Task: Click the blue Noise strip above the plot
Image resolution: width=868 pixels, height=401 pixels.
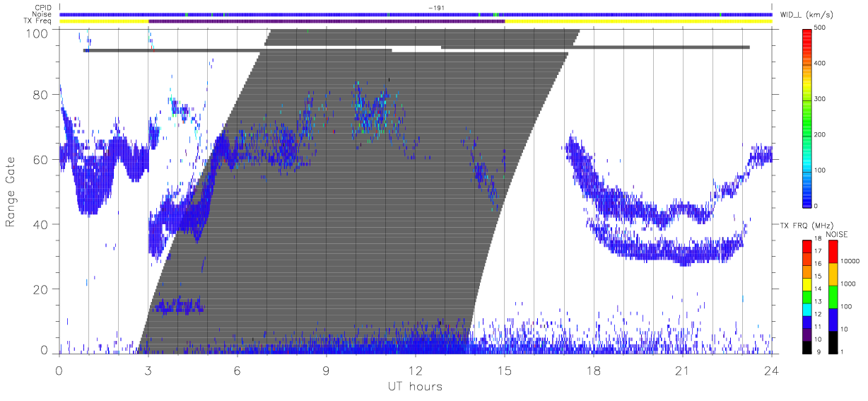Action: (416, 14)
